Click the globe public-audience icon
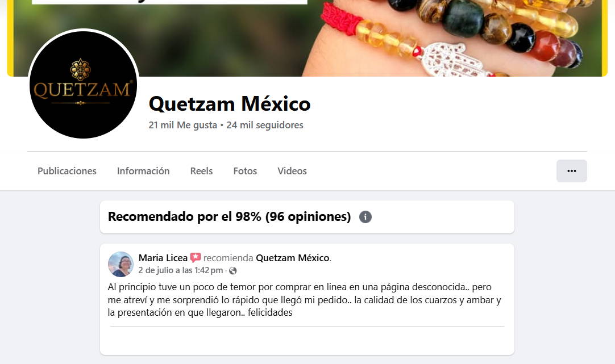Image resolution: width=615 pixels, height=364 pixels. point(233,270)
